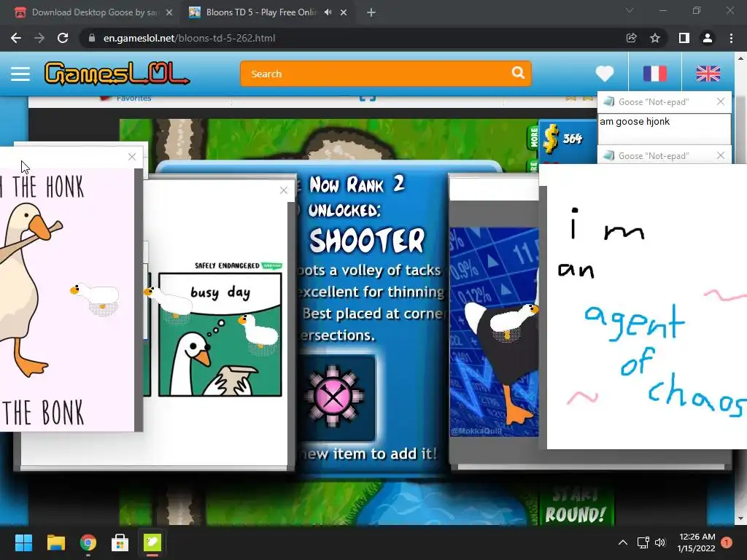Click the Desktop Goose taskbar icon

152,542
